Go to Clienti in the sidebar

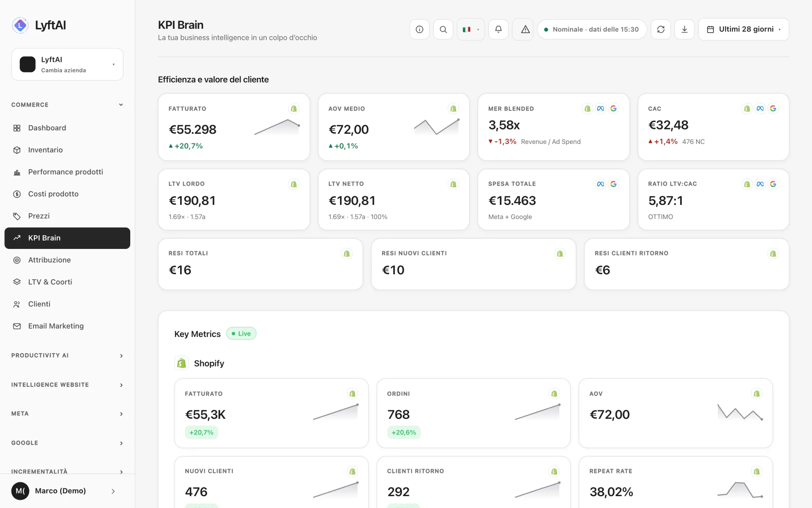click(67, 304)
